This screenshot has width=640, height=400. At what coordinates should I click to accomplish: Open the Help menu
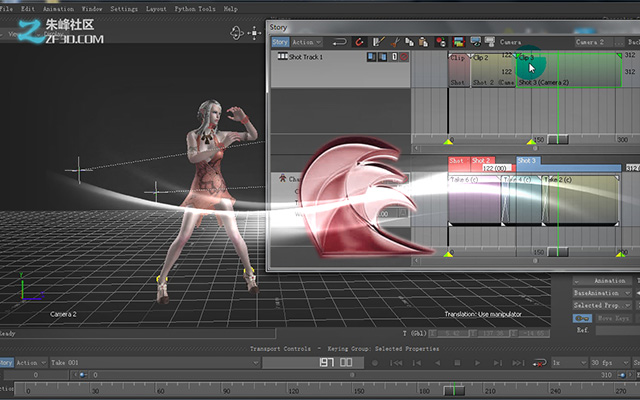tap(230, 9)
